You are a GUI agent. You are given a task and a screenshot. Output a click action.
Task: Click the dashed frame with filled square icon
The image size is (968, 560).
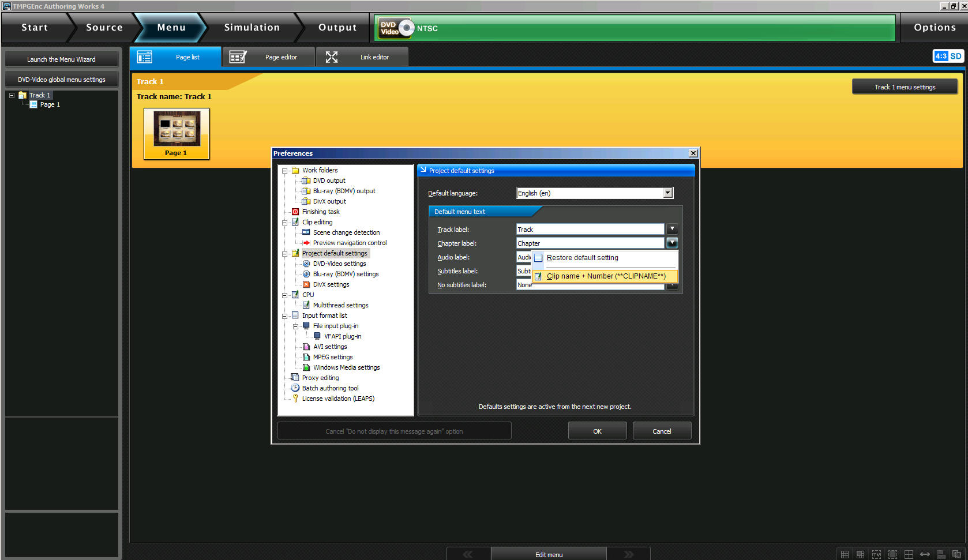(x=892, y=554)
